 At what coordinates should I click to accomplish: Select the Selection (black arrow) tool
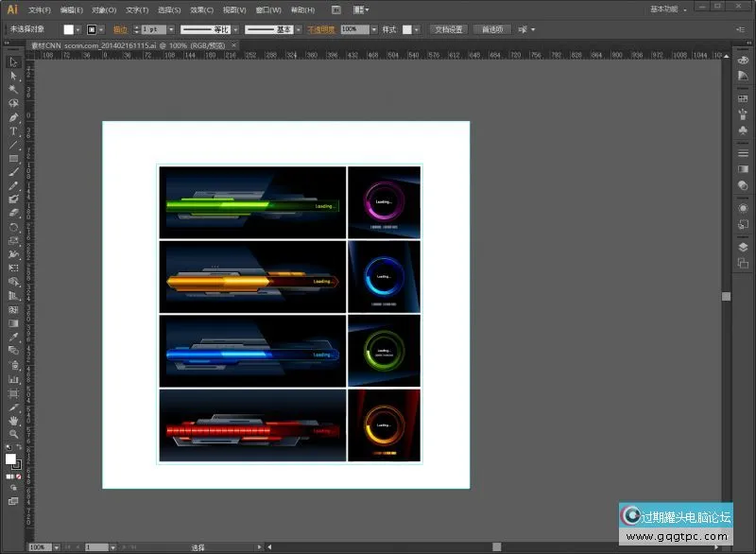(13, 62)
